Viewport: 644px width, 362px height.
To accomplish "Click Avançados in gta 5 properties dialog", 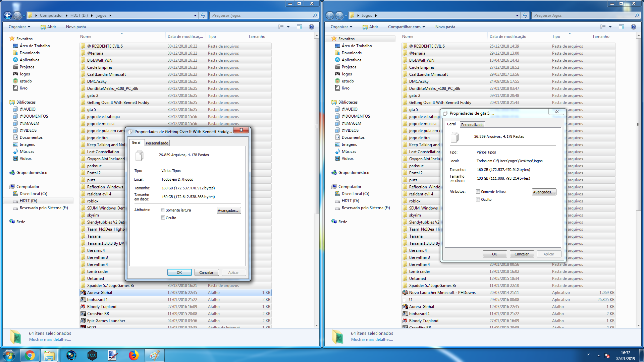I will point(544,192).
